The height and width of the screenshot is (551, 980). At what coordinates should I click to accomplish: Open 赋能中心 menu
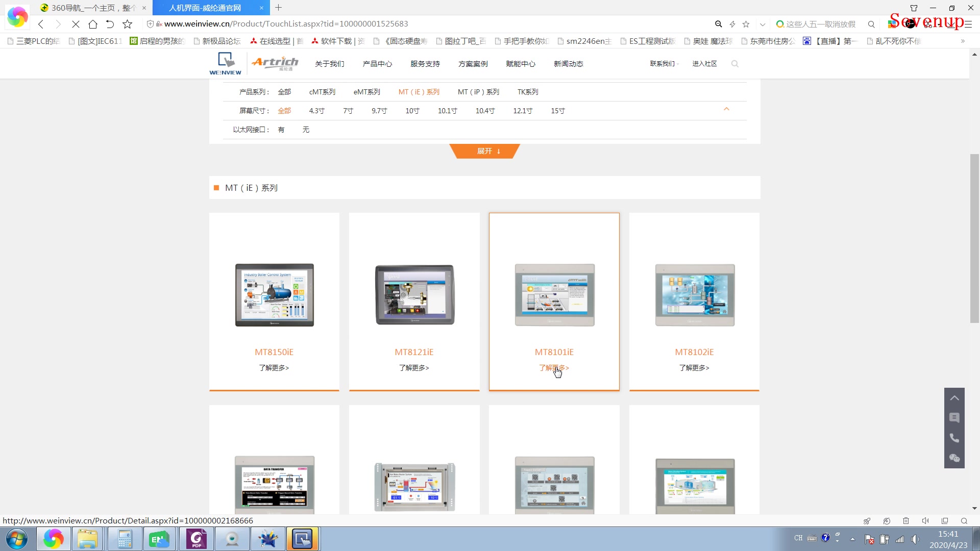(x=521, y=64)
